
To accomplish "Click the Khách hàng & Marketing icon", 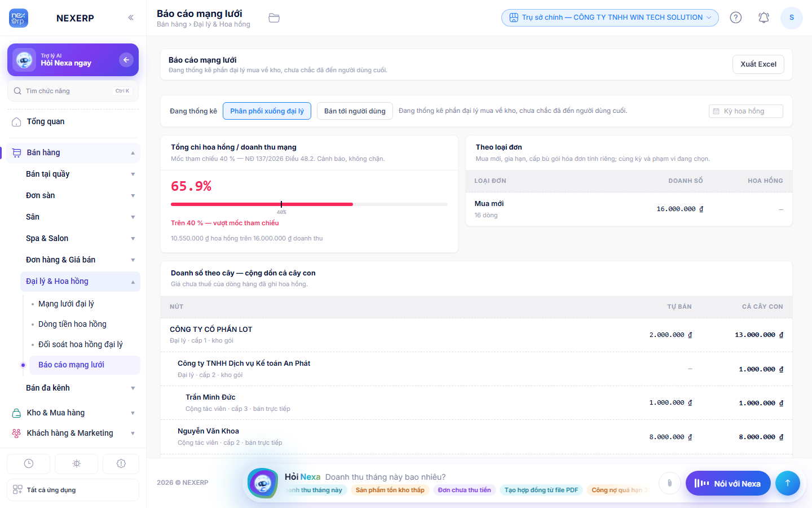I will (x=16, y=433).
